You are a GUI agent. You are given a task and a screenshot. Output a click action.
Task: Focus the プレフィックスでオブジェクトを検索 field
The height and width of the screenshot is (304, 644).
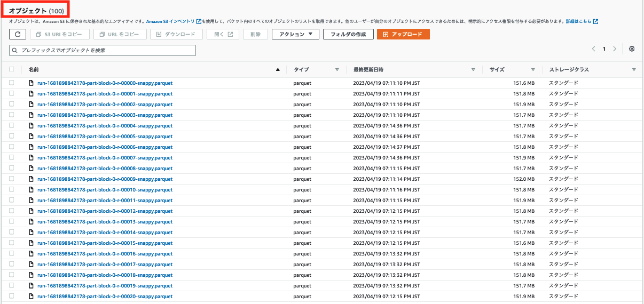(x=103, y=50)
